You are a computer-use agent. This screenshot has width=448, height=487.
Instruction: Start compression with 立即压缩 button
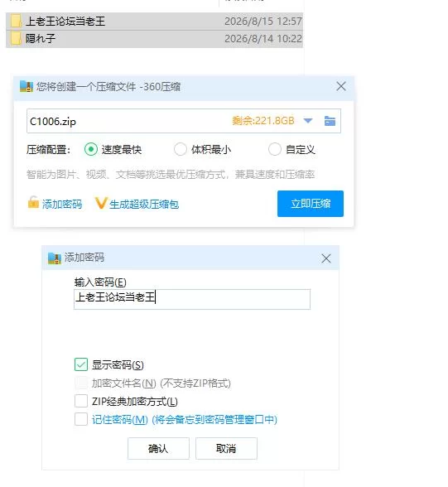[311, 204]
